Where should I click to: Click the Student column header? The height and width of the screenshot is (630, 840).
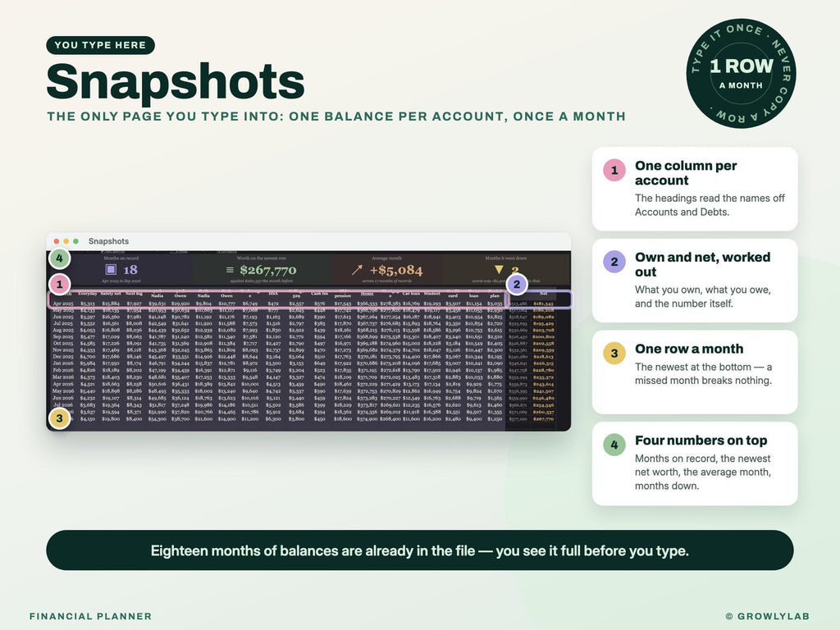coord(431,294)
